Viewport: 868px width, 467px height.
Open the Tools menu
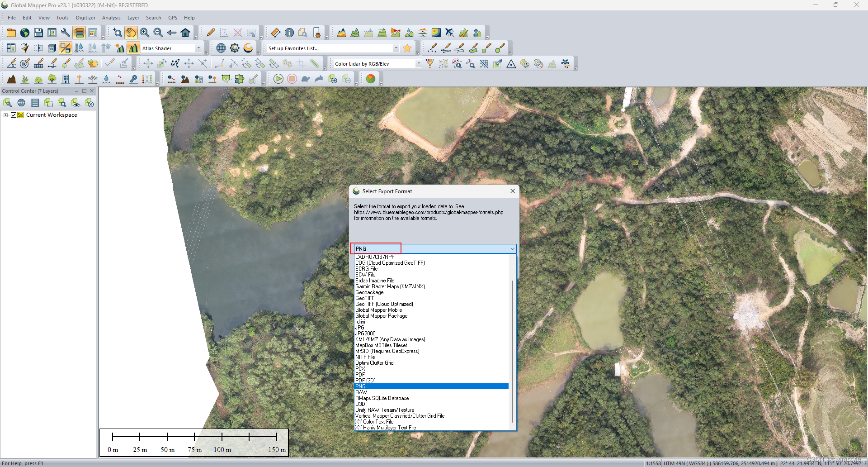pos(62,18)
